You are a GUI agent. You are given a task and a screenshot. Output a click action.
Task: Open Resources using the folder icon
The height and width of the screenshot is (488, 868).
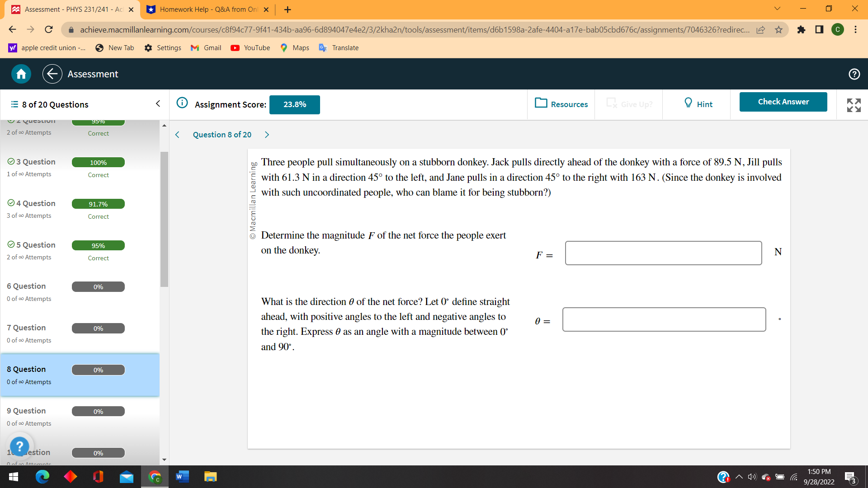tap(541, 103)
